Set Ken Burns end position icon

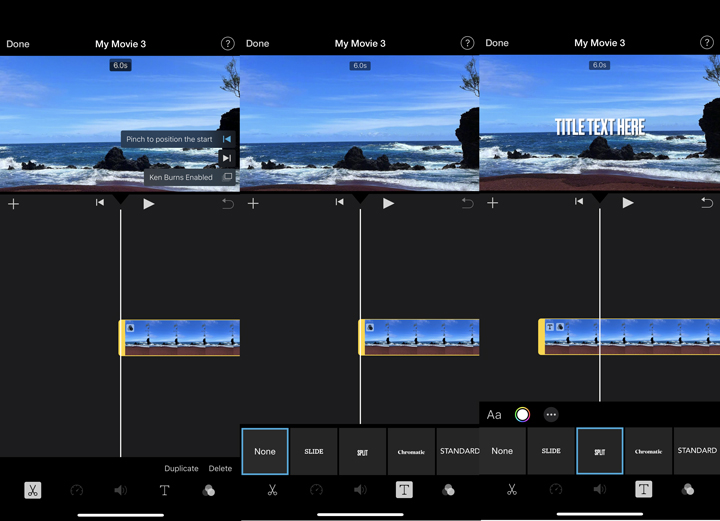click(x=227, y=158)
